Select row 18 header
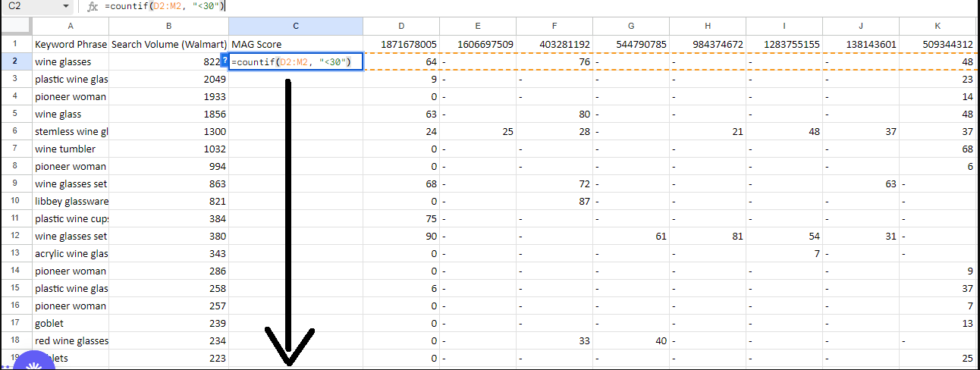The height and width of the screenshot is (370, 980). 15,340
